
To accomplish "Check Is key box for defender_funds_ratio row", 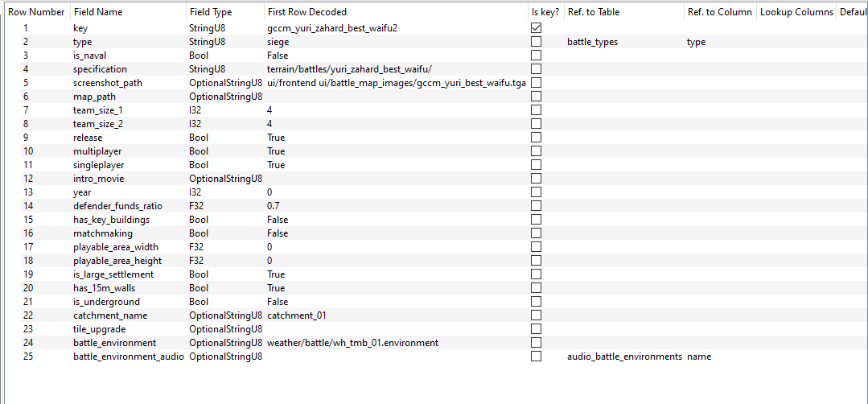I will click(536, 206).
